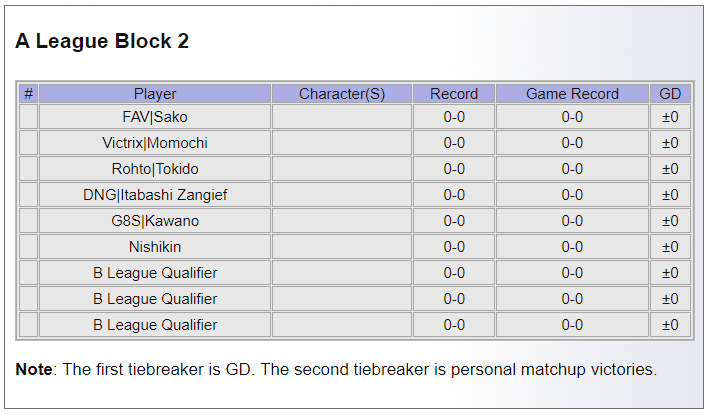
Task: Click the GD column header
Action: [x=670, y=94]
